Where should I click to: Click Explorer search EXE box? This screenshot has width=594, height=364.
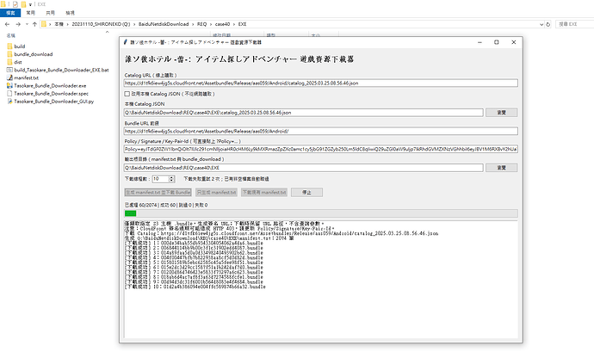[575, 24]
